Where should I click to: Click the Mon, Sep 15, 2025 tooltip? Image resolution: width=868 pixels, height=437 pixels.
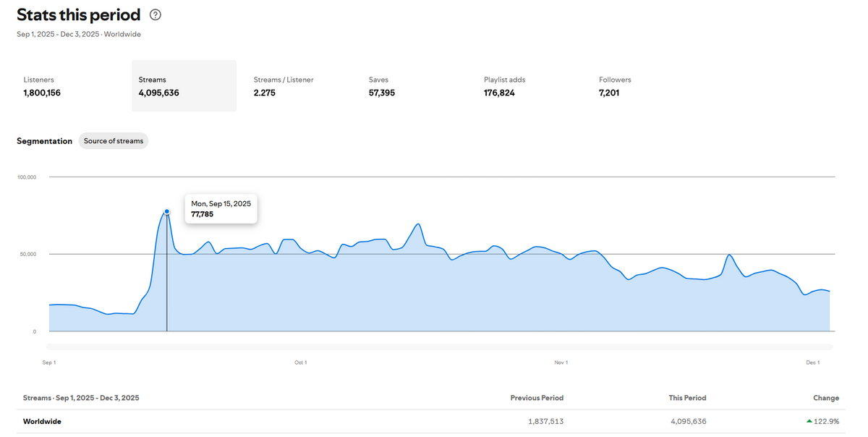coord(221,208)
